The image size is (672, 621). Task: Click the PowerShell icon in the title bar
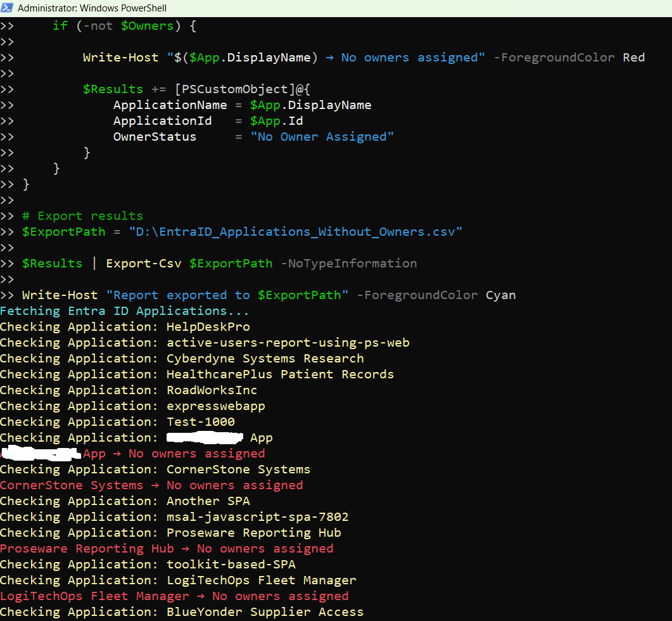coord(8,8)
